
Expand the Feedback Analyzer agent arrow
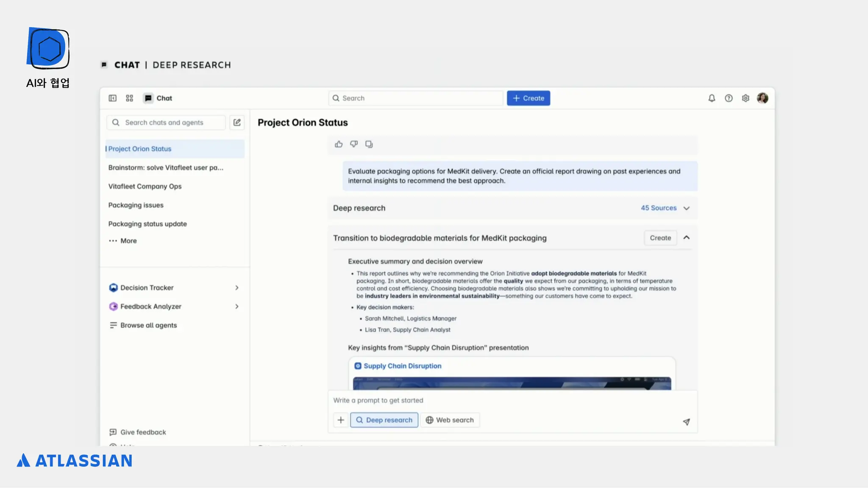click(x=237, y=307)
